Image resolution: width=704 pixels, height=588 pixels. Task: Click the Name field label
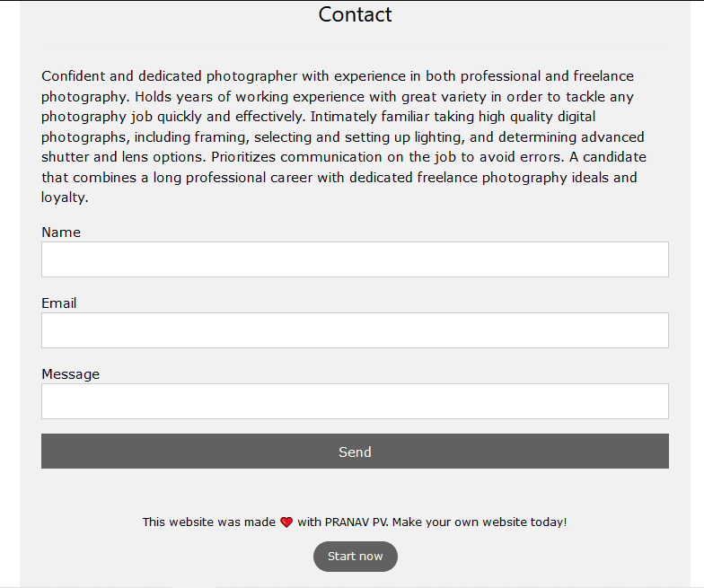61,233
